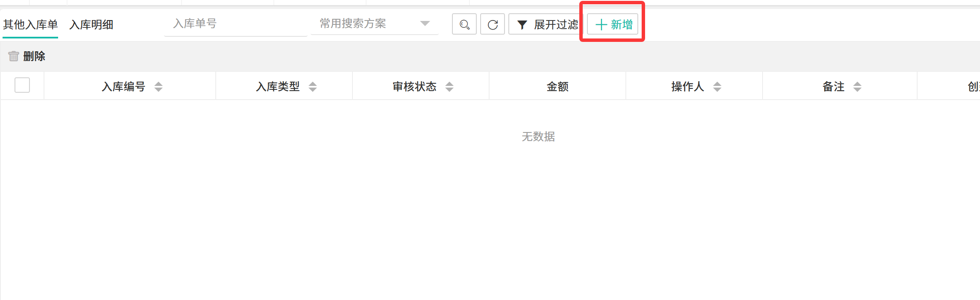
Task: Focus the 入库单号 search input field
Action: (x=235, y=24)
